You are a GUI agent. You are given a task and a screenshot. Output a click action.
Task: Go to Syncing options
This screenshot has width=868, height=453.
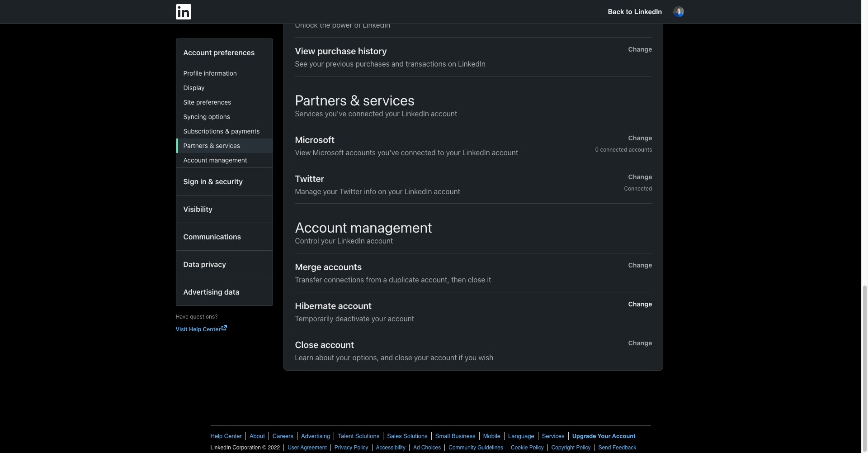(207, 117)
